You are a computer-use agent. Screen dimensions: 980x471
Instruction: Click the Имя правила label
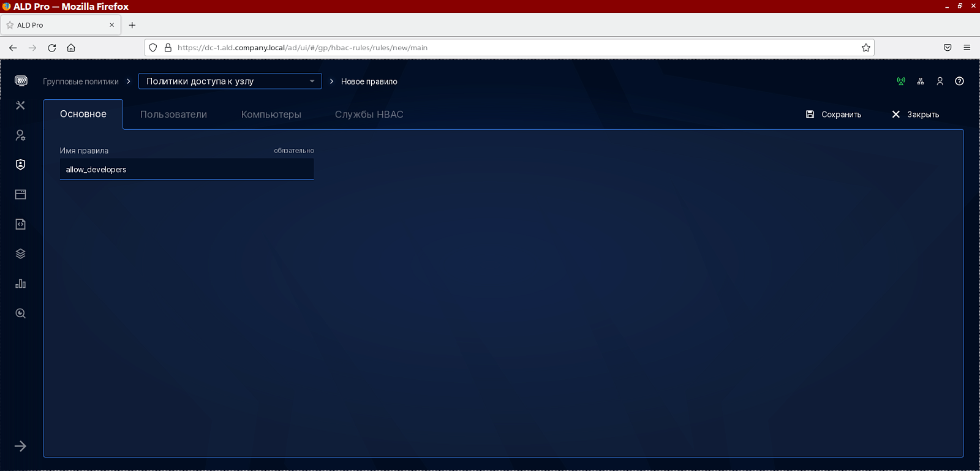coord(84,151)
